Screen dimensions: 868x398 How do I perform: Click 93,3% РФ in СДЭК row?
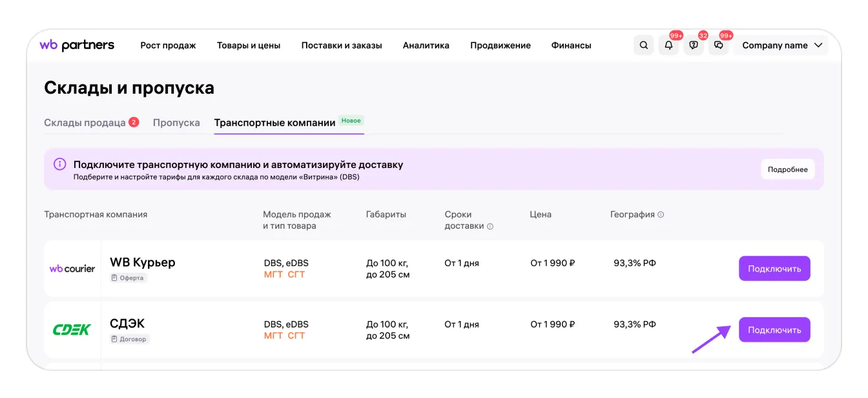tap(635, 324)
